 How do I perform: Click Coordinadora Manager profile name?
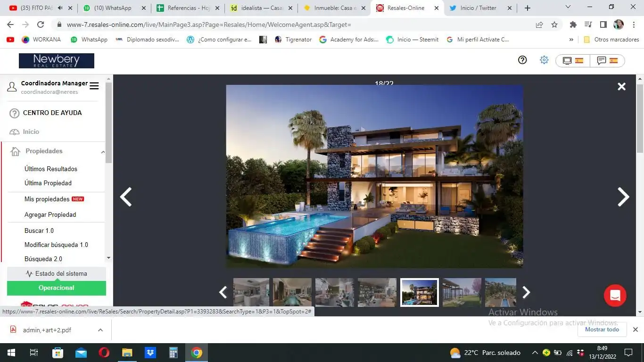click(54, 83)
